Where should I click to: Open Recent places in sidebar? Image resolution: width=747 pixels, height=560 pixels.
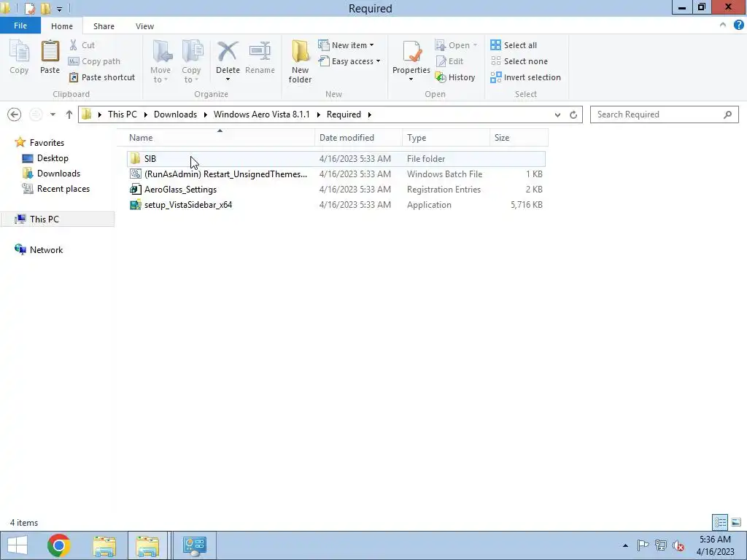click(x=56, y=189)
